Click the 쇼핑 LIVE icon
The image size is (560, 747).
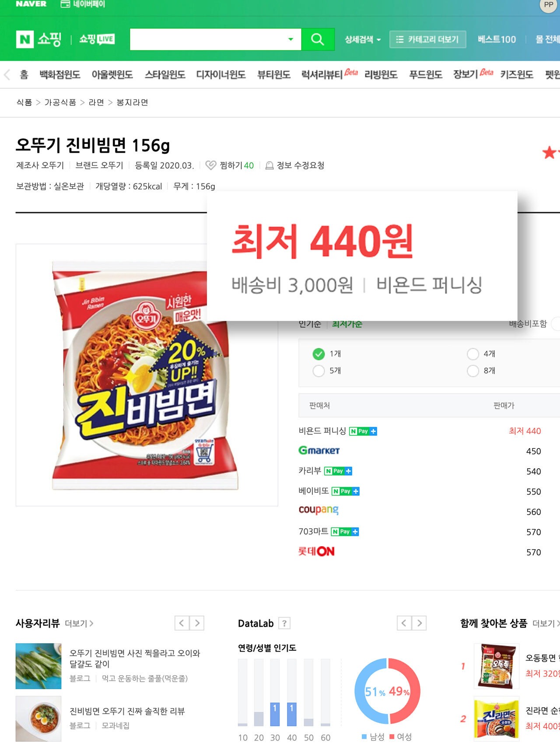pos(97,39)
